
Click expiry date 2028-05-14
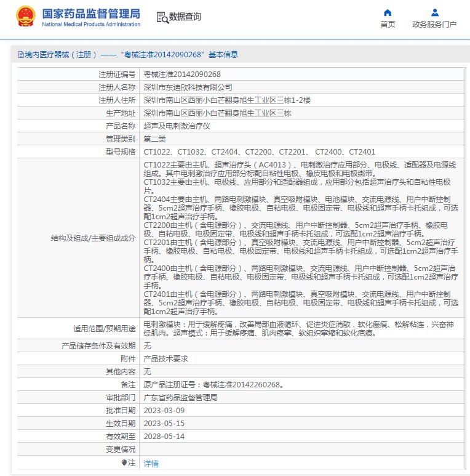click(164, 437)
